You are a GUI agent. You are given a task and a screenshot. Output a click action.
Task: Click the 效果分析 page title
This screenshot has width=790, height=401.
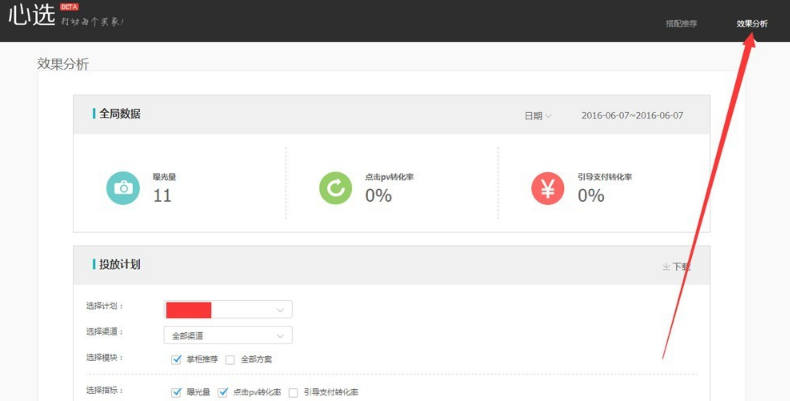tap(63, 64)
